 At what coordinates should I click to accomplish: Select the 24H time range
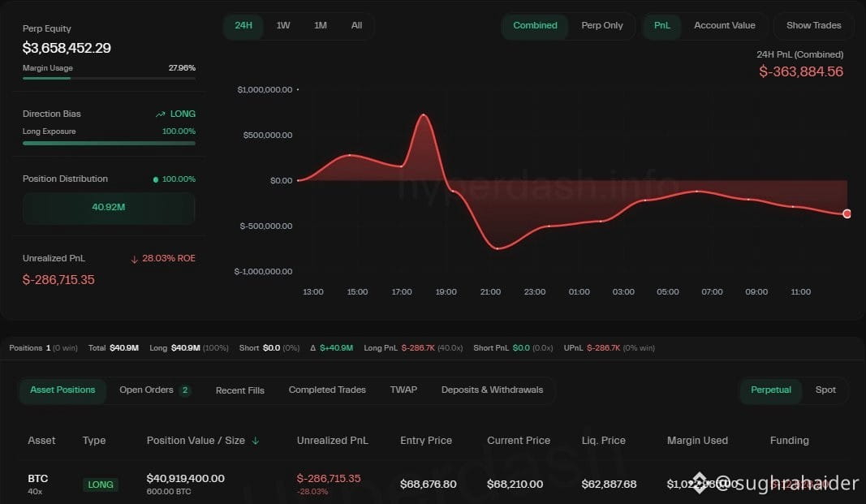click(243, 25)
